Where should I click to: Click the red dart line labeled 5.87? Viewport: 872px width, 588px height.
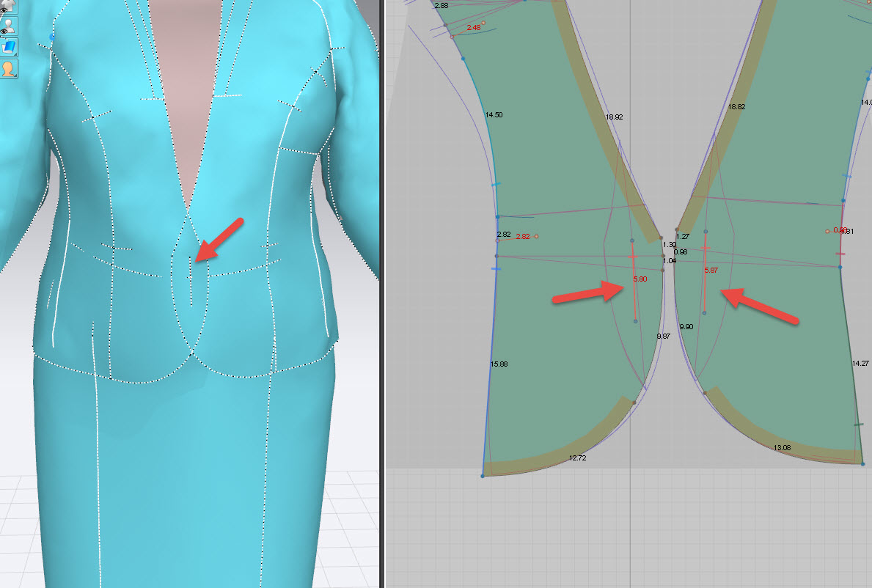(705, 272)
